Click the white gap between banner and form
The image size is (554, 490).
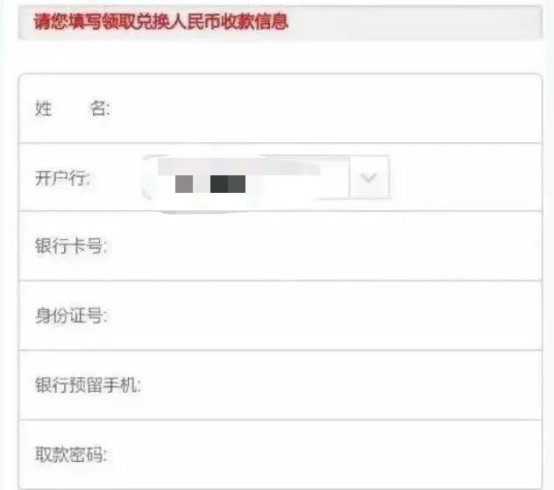click(x=280, y=57)
